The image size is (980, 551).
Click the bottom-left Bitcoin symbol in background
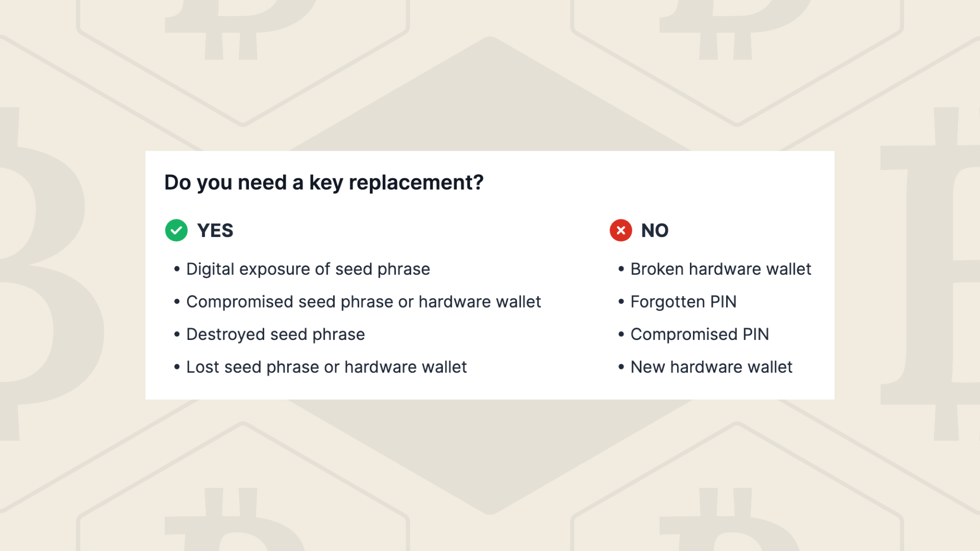[235, 522]
